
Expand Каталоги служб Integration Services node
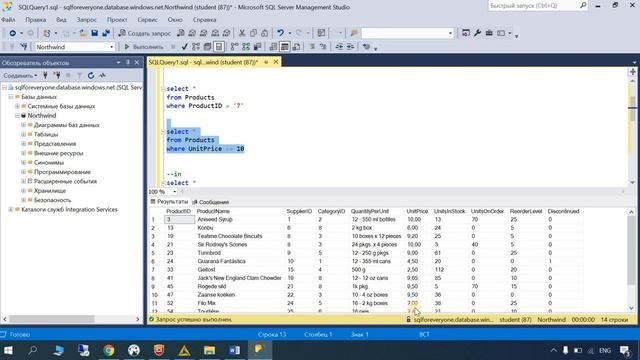click(x=11, y=209)
